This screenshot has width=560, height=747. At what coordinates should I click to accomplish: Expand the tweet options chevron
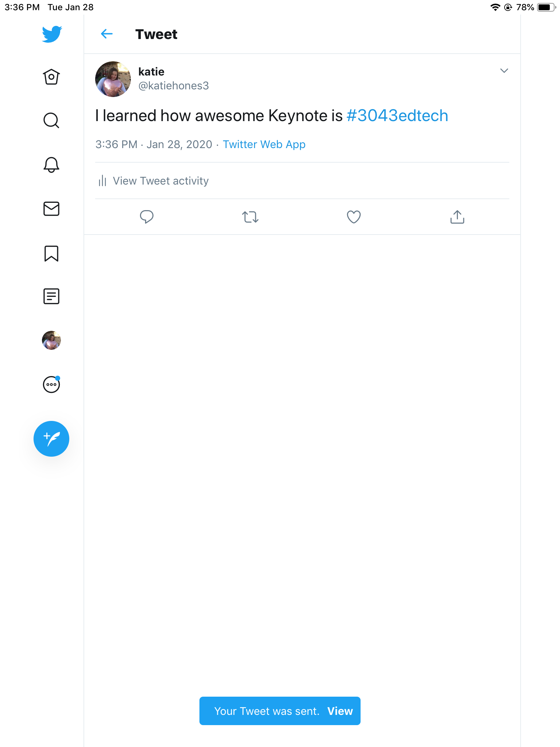504,71
